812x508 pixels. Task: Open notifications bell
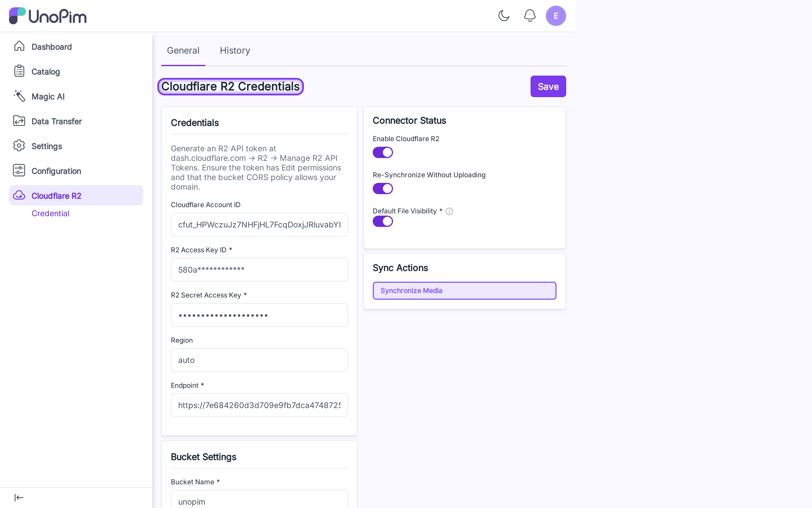click(530, 16)
